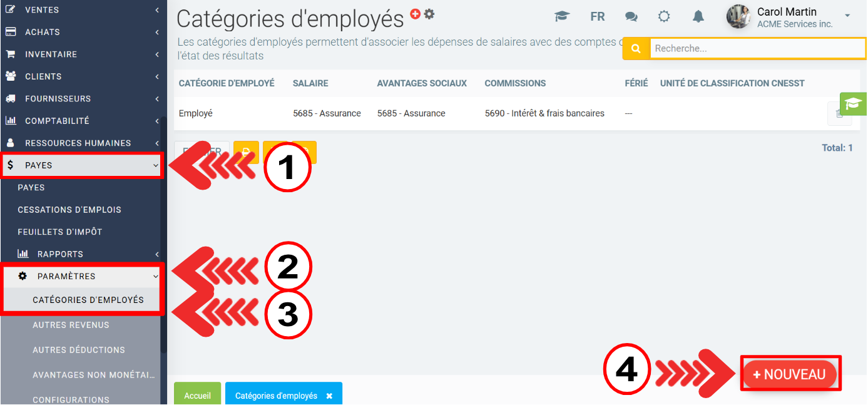
Task: Delete the Employé row with trash icon
Action: pyautogui.click(x=839, y=114)
